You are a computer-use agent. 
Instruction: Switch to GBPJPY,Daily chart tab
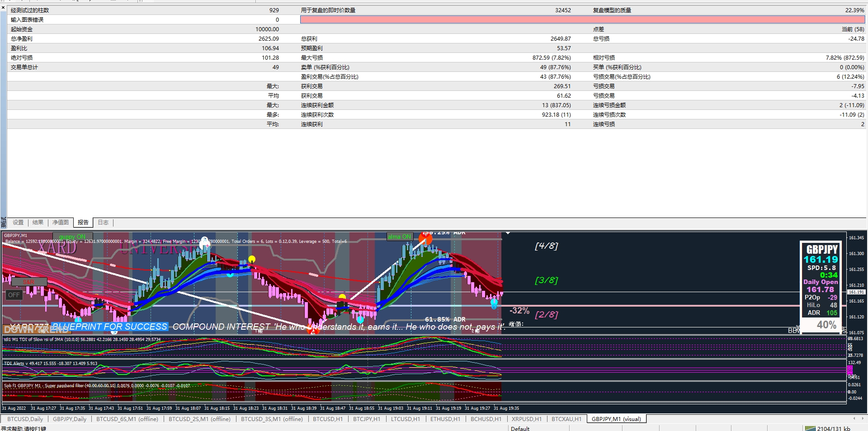pos(70,419)
